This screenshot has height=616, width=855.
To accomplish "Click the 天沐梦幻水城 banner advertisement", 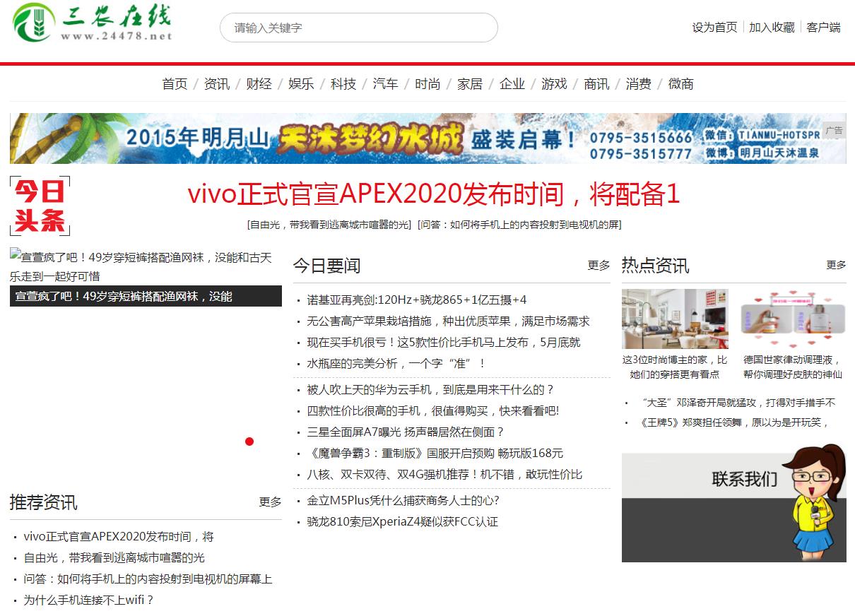I will (x=428, y=138).
